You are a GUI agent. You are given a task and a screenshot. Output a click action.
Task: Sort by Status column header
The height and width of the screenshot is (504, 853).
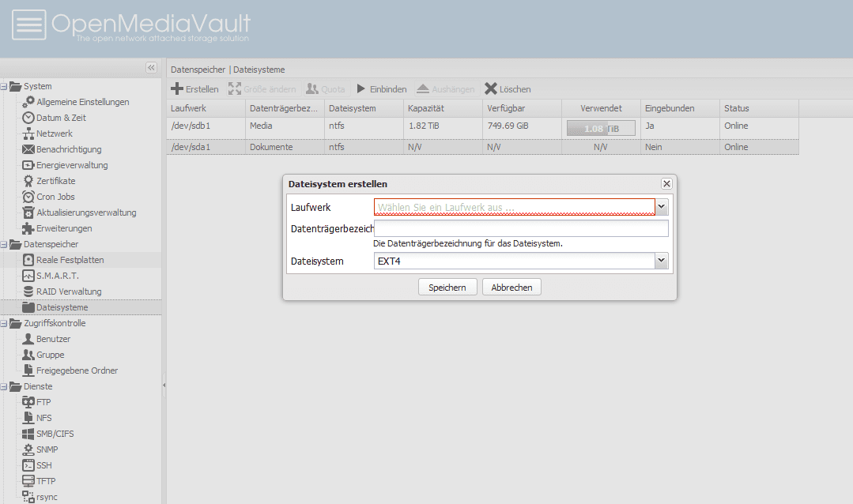click(760, 108)
